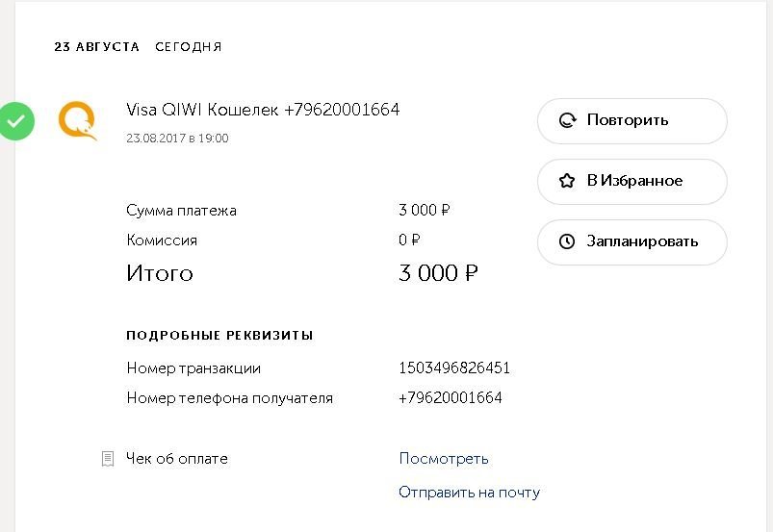Select transaction number 1503496826451
773x532 pixels.
pos(454,368)
